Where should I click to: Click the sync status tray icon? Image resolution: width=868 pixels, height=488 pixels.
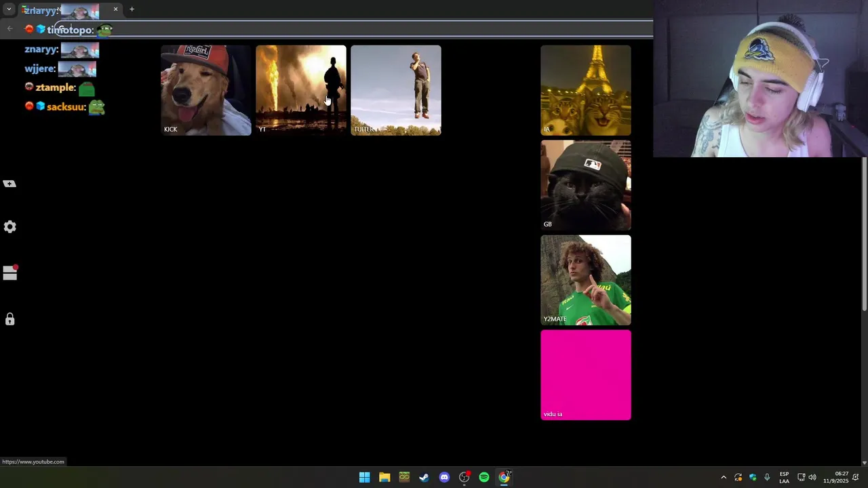(x=738, y=478)
